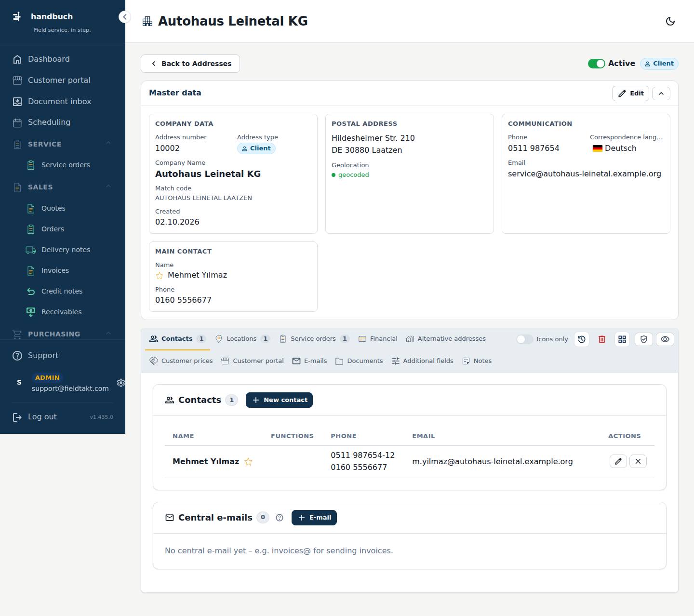Open user settings gear icon in sidebar
The image size is (694, 616).
[121, 382]
